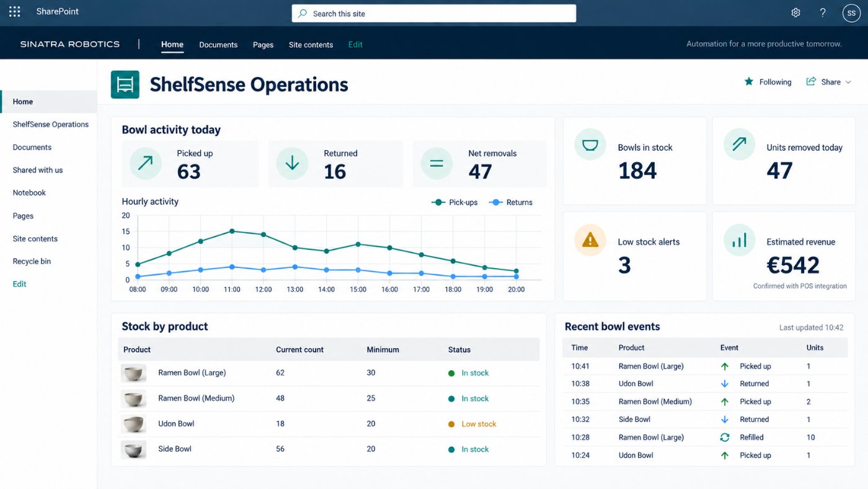
Task: Click the Returned down-arrow icon
Action: coord(292,163)
